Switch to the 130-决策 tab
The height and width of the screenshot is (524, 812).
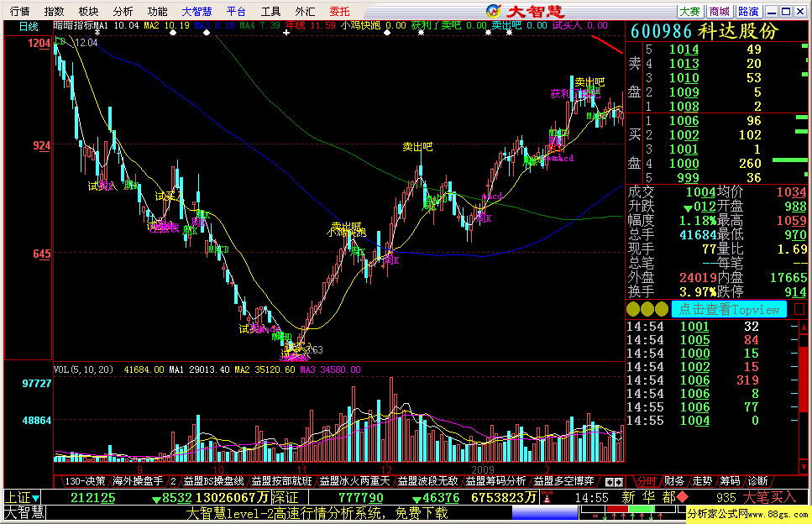(x=85, y=481)
